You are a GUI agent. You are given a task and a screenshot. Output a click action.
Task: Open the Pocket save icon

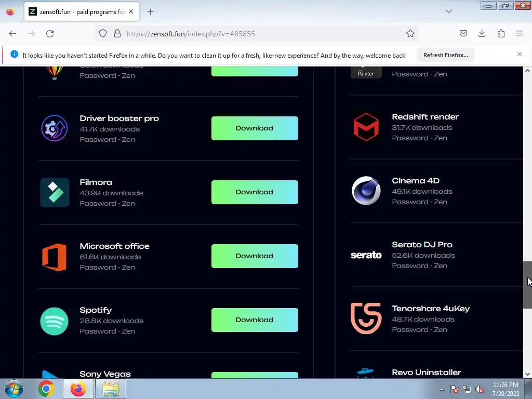[x=463, y=33]
